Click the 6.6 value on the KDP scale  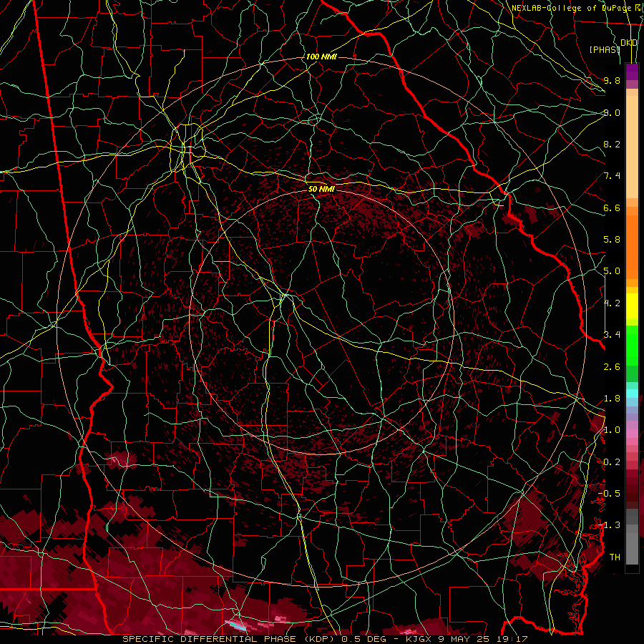click(x=612, y=208)
